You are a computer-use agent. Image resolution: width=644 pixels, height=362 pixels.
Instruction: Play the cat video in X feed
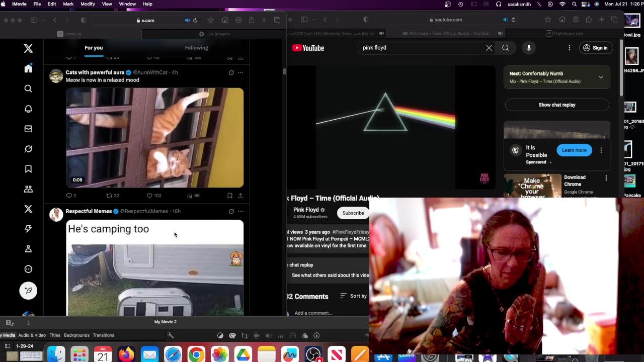click(x=154, y=138)
